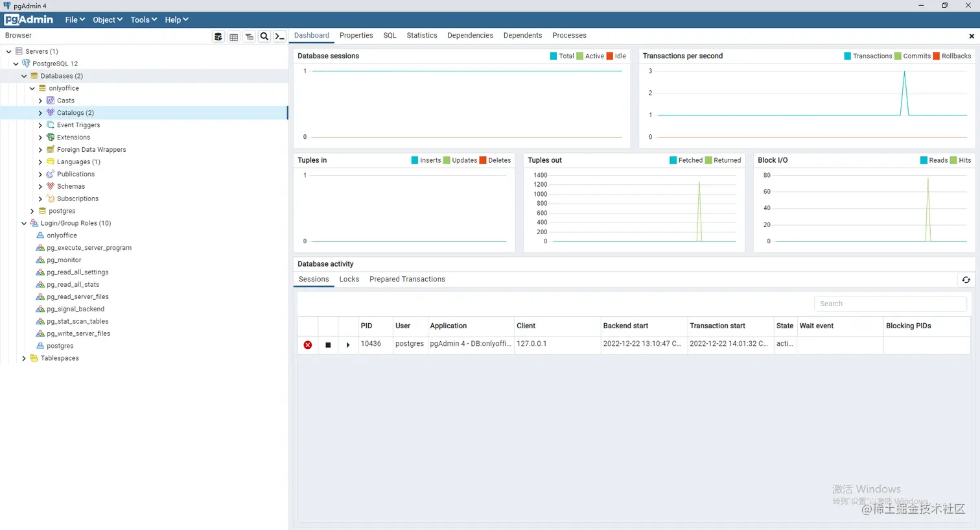Viewport: 980px width, 530px height.
Task: Click the Rollbacks legend color swatch
Action: point(936,56)
